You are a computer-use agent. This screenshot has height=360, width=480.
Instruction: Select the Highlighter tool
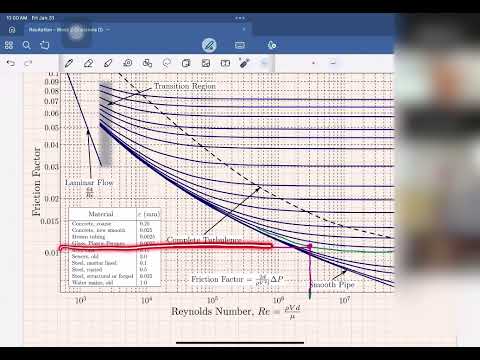(108, 63)
